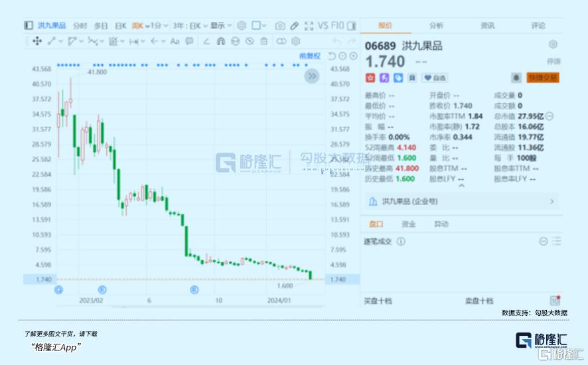Click the blue tag badge icon
Image resolution: width=588 pixels, height=365 pixels.
coord(398,78)
